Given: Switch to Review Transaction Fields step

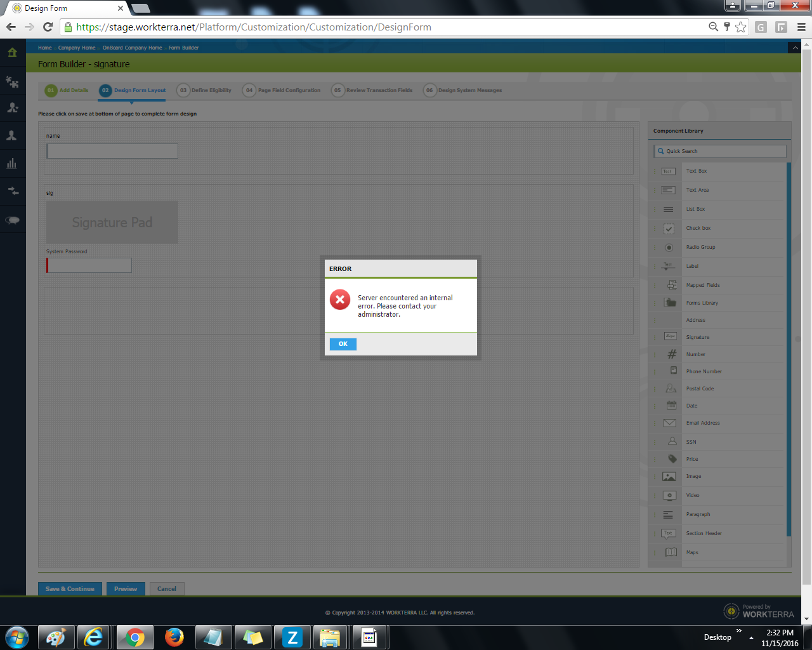Looking at the screenshot, I should tap(372, 91).
